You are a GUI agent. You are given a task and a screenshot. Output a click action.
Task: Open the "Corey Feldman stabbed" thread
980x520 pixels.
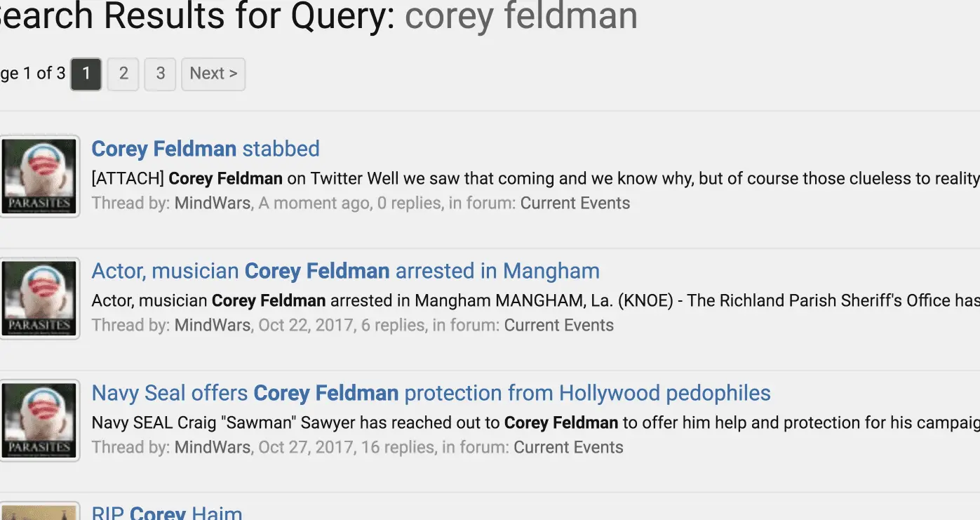coord(206,149)
